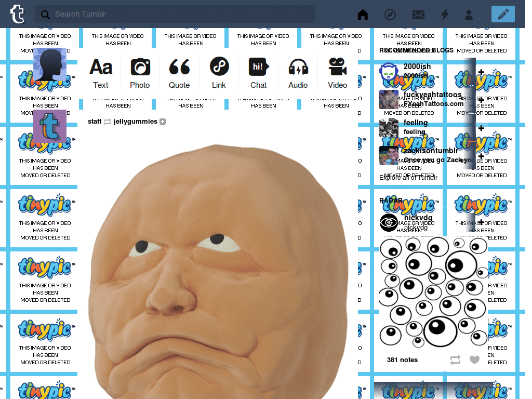This screenshot has width=532, height=399.
Task: Focus the Search Tumblr field
Action: [x=175, y=14]
